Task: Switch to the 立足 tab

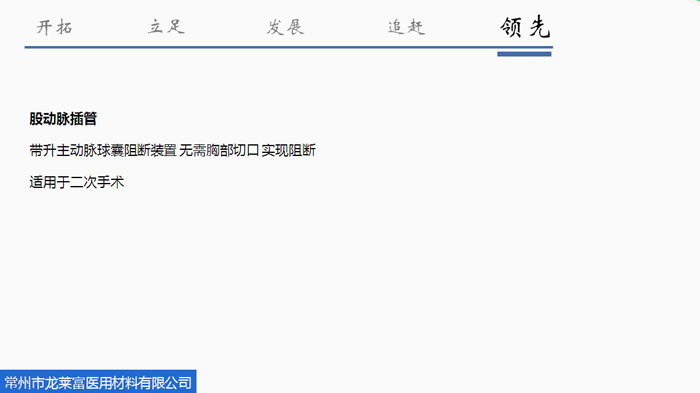Action: pyautogui.click(x=166, y=27)
